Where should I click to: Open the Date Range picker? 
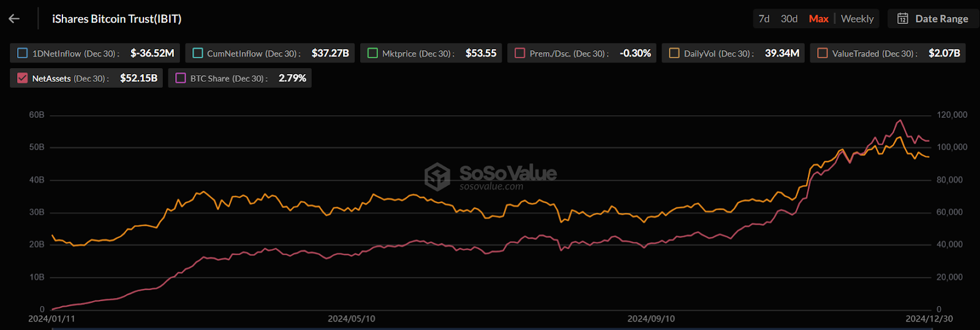[933, 18]
